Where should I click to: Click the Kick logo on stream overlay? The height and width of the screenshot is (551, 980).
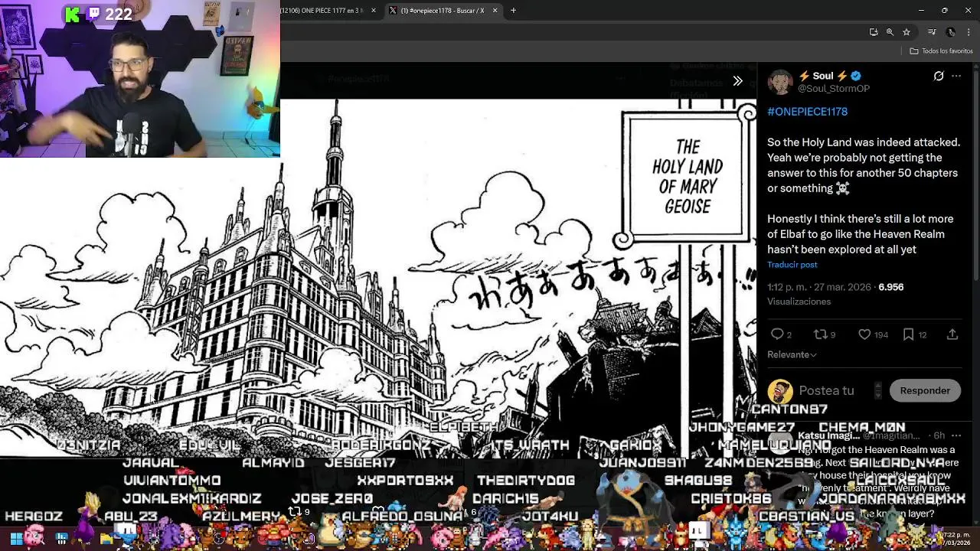73,14
